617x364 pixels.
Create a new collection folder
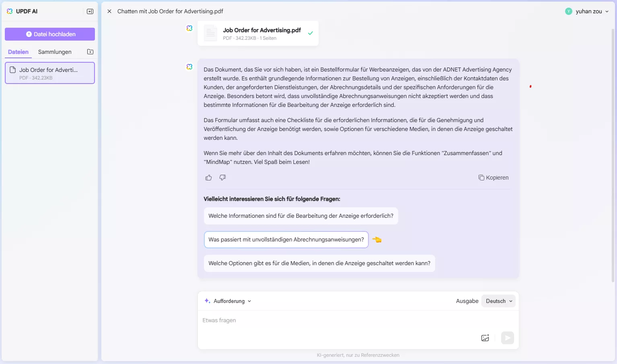(x=90, y=52)
